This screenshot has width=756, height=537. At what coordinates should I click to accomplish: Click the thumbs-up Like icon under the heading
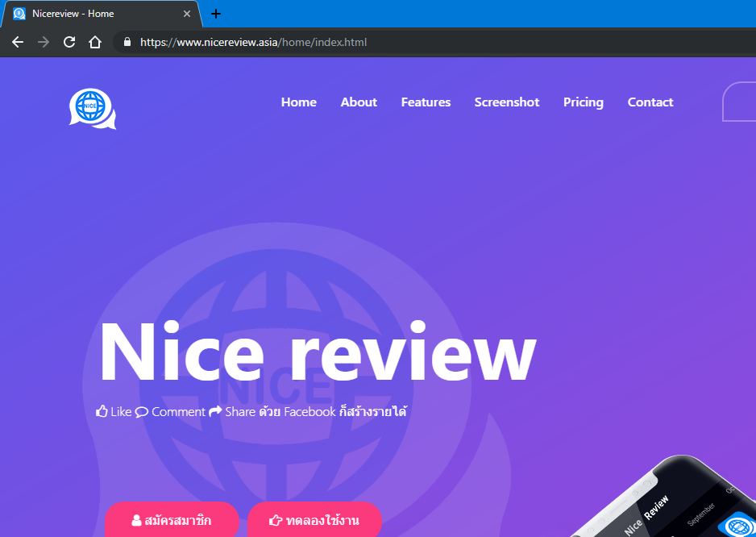tap(102, 411)
